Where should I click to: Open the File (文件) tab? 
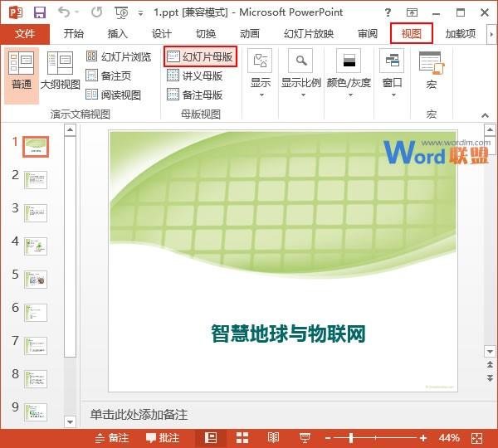tap(25, 34)
